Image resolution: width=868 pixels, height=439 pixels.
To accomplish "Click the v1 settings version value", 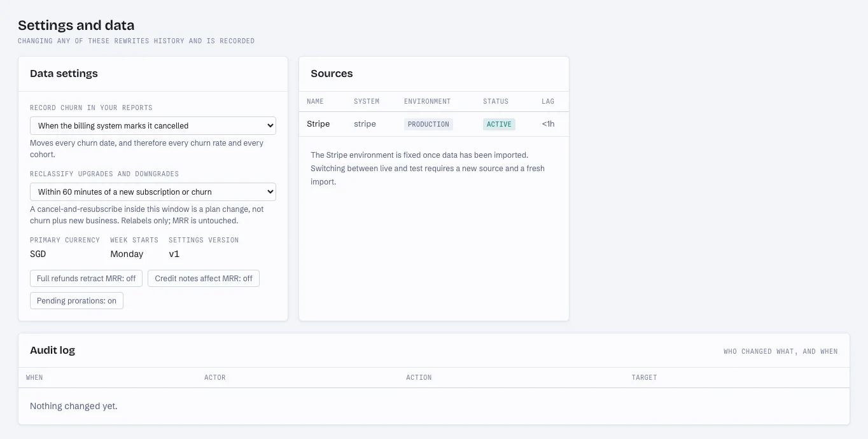I will point(174,254).
